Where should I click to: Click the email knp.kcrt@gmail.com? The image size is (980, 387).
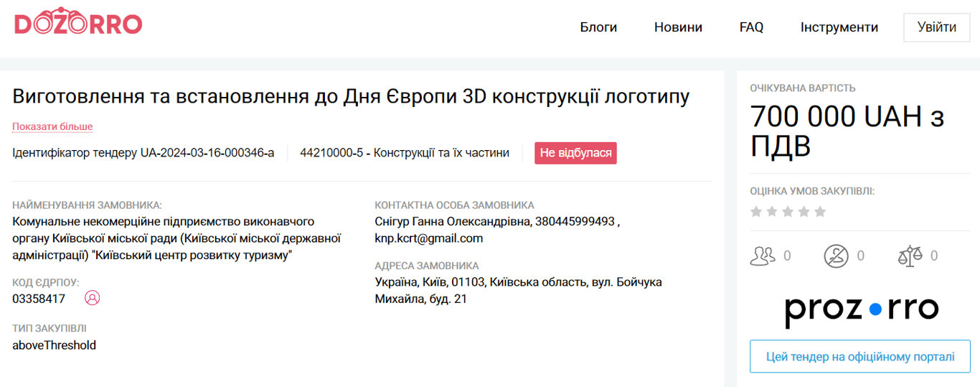tap(429, 238)
